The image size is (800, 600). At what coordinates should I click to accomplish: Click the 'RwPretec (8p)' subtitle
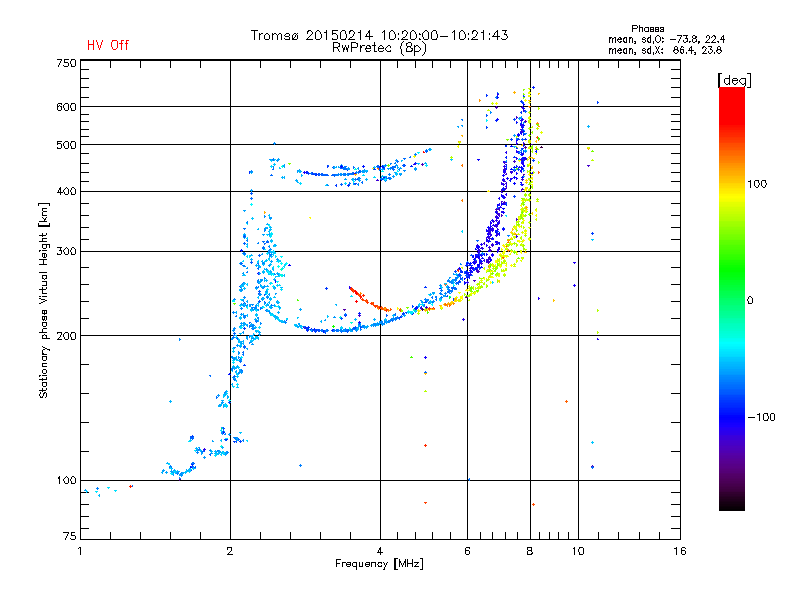click(379, 48)
